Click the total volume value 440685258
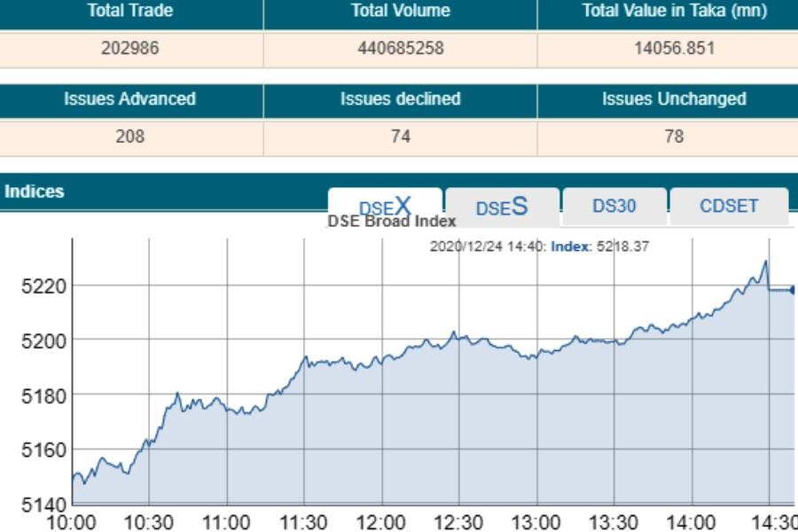Image resolution: width=798 pixels, height=532 pixels. click(x=400, y=49)
